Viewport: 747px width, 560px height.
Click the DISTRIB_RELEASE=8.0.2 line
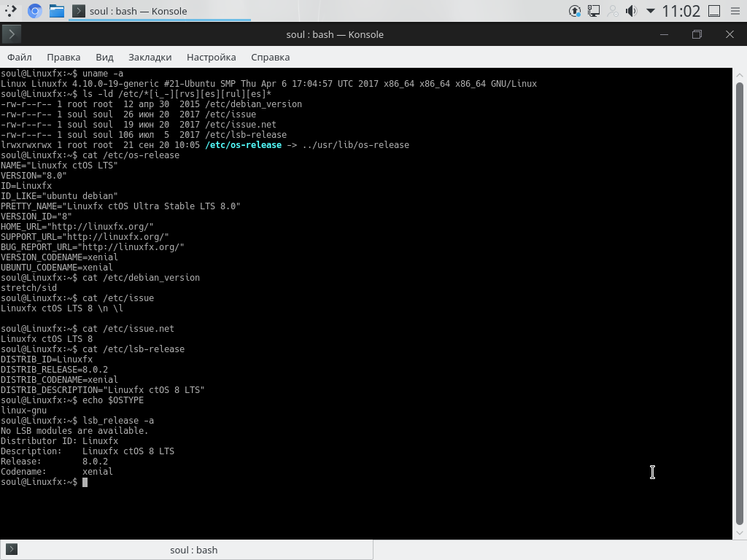54,370
